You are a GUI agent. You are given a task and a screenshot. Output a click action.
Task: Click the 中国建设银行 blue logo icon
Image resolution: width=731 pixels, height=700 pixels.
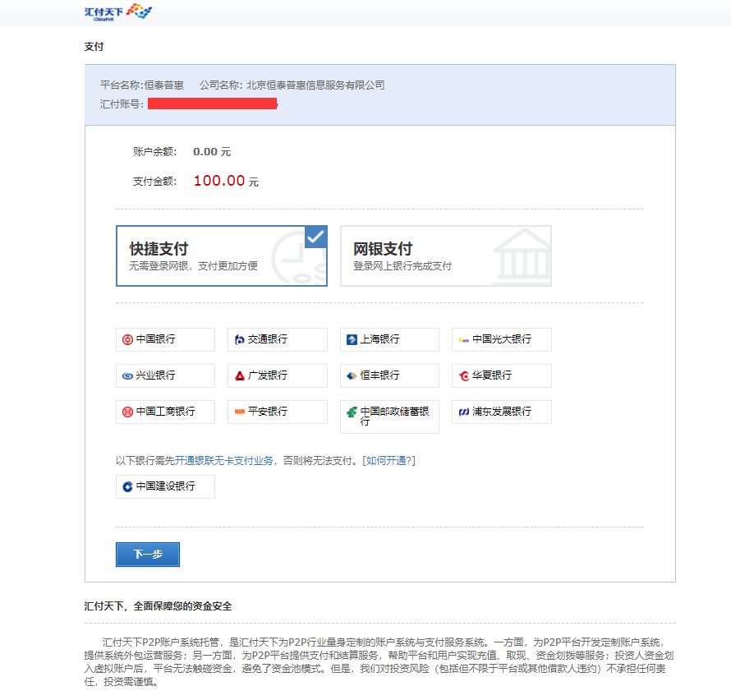[x=127, y=487]
